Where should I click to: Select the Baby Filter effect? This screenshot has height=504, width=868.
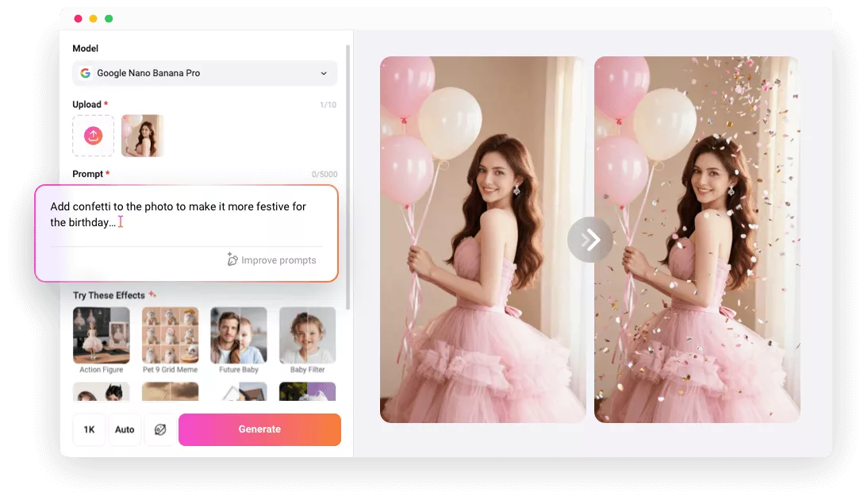point(307,334)
